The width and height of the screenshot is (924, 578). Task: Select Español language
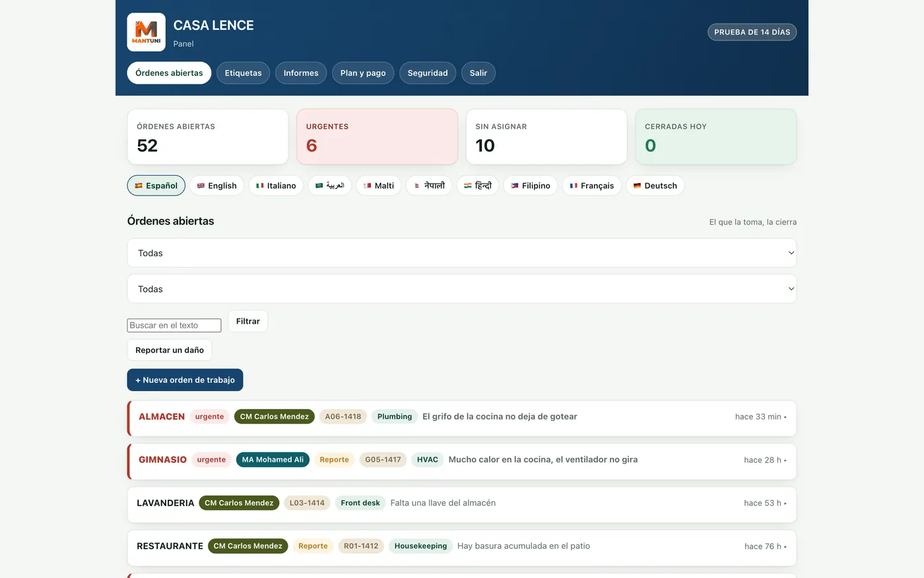156,186
